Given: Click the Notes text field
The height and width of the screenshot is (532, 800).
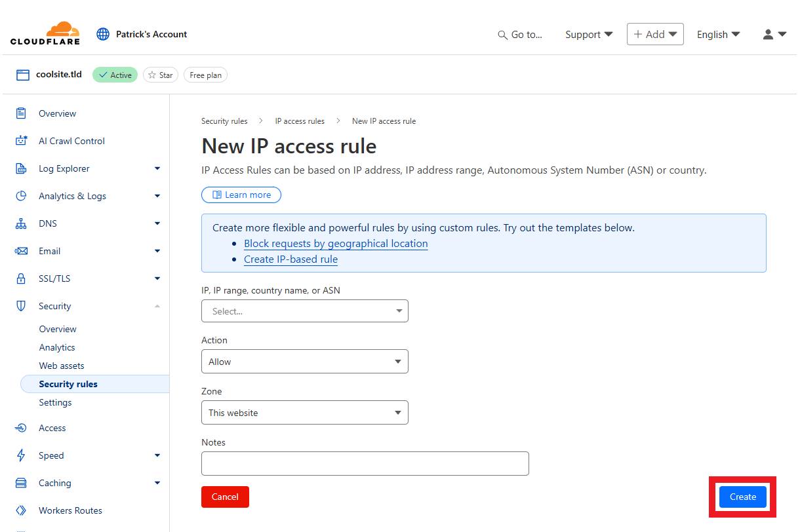Looking at the screenshot, I should 365,463.
